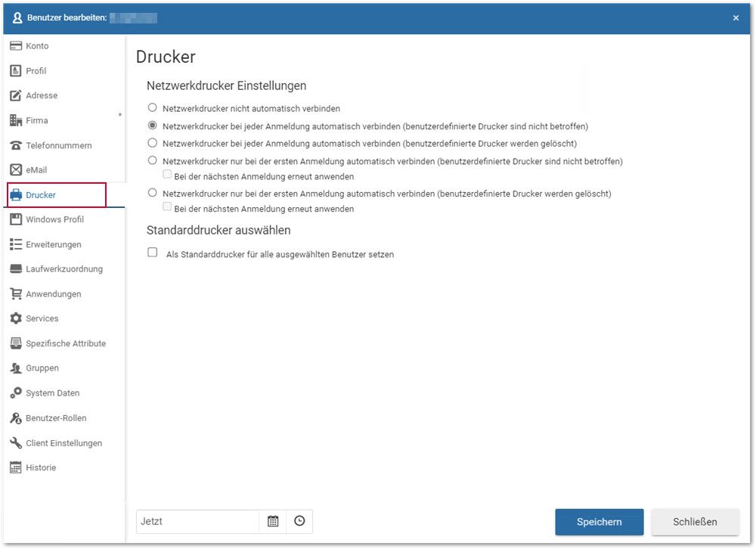Open the Spezifische Attribute section label
This screenshot has height=549, width=756.
coord(66,343)
